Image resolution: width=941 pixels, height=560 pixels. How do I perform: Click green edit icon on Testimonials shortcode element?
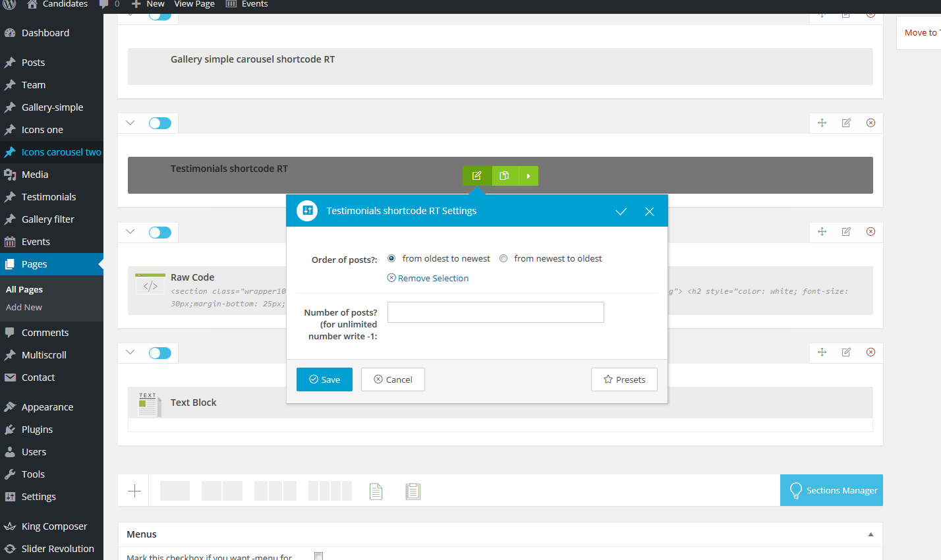[476, 176]
